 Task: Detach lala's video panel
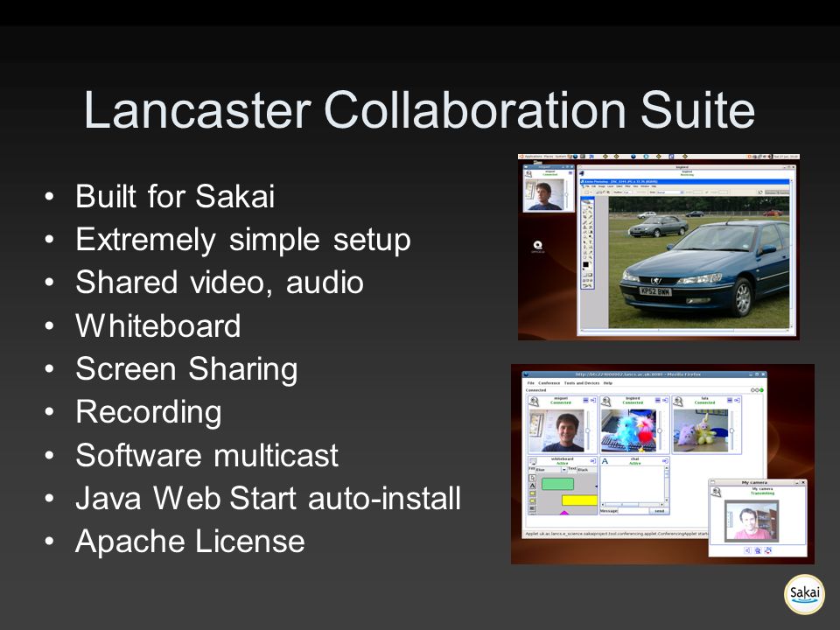pyautogui.click(x=737, y=400)
